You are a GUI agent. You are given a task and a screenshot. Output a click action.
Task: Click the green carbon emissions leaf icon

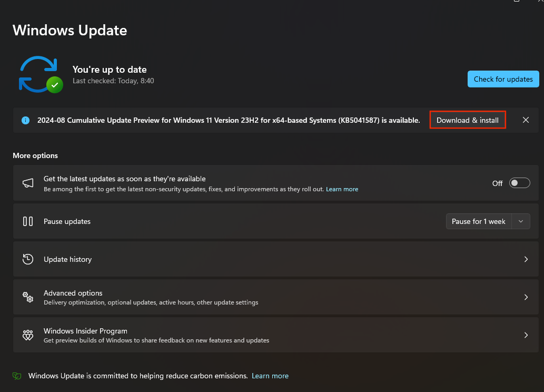(x=16, y=375)
